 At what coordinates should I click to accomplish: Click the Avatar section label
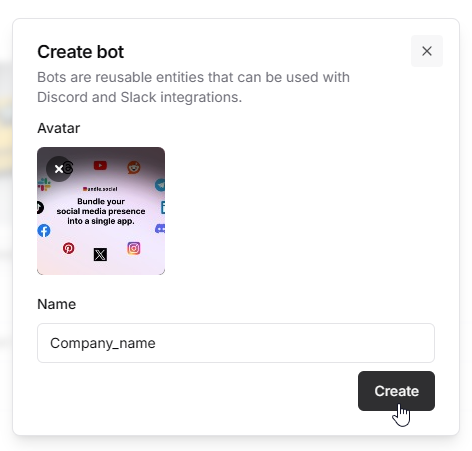(x=59, y=128)
